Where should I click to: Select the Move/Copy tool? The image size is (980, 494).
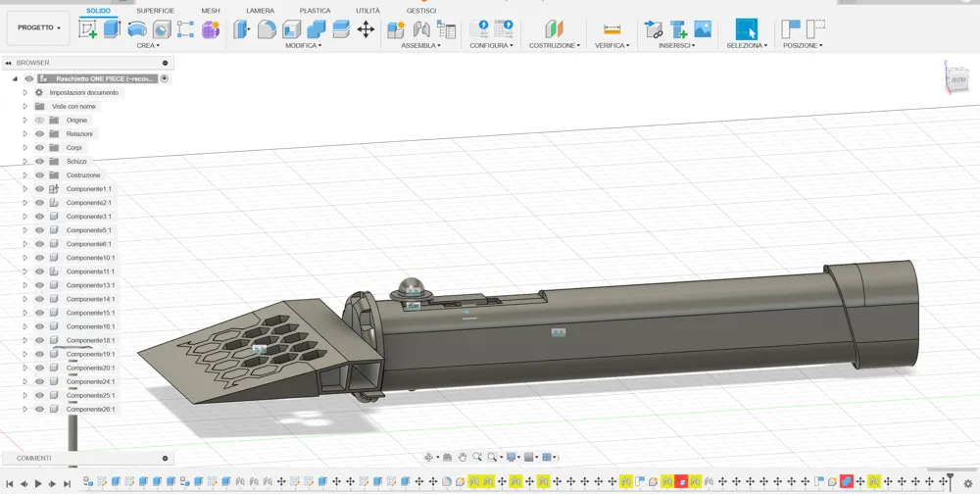pyautogui.click(x=366, y=28)
